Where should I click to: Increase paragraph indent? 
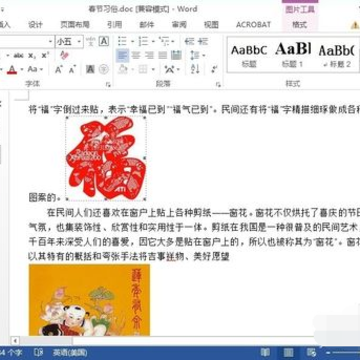click(203, 42)
